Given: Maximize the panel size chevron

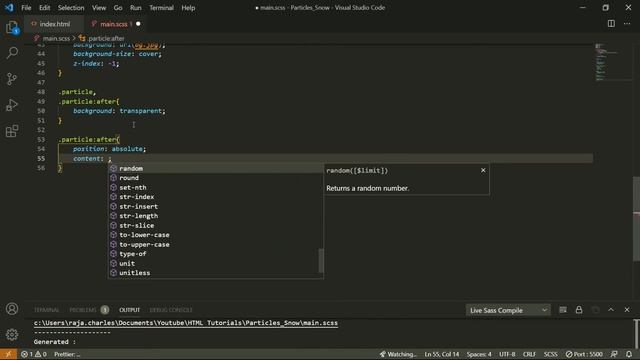Looking at the screenshot, I should [x=611, y=310].
